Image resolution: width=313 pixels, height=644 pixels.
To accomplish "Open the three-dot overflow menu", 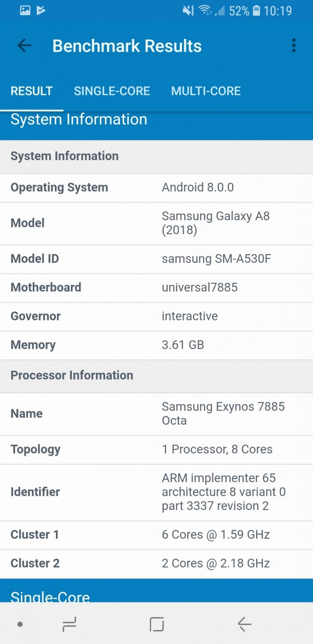I will 293,45.
